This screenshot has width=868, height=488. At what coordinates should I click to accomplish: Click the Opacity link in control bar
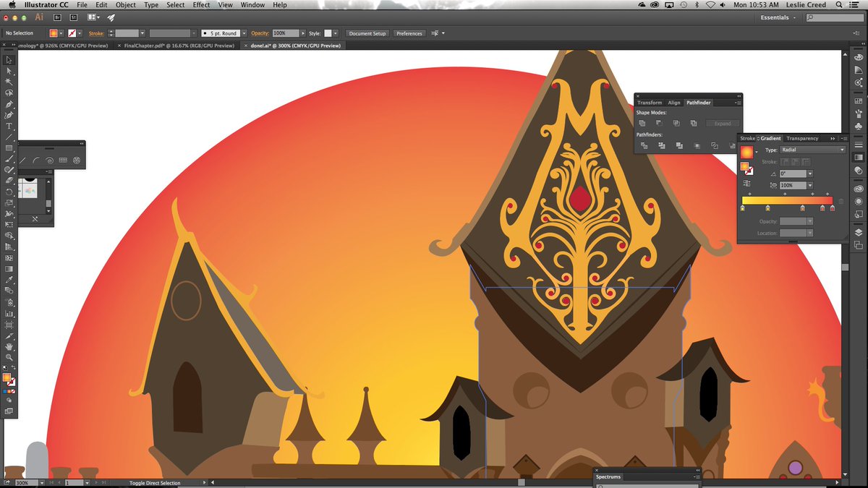pos(260,33)
